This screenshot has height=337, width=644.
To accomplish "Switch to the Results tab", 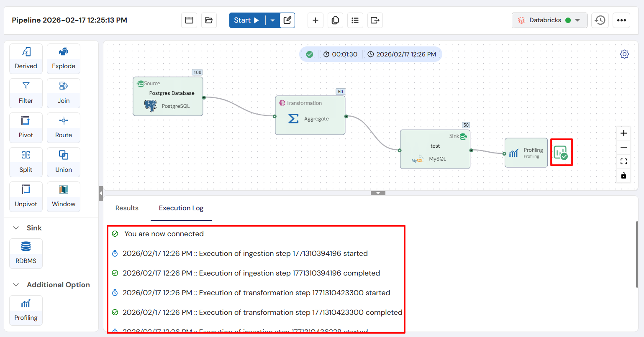I will coord(127,208).
